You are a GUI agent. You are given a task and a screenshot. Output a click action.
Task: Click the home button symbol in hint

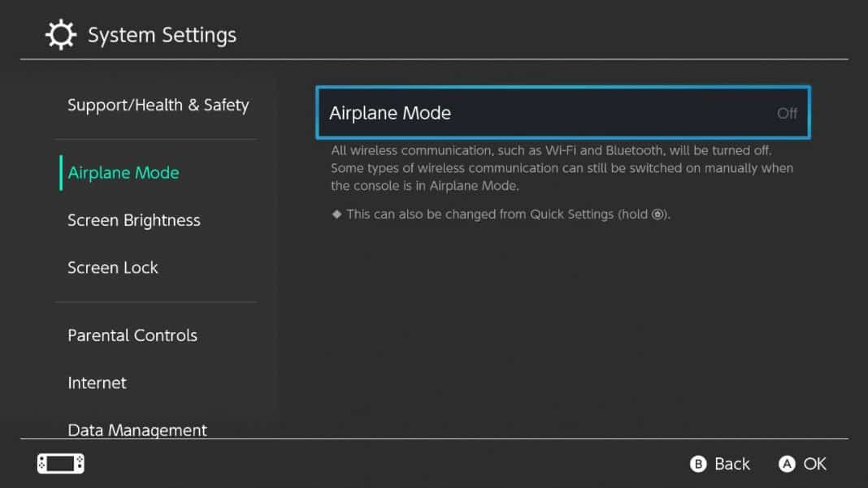click(658, 214)
